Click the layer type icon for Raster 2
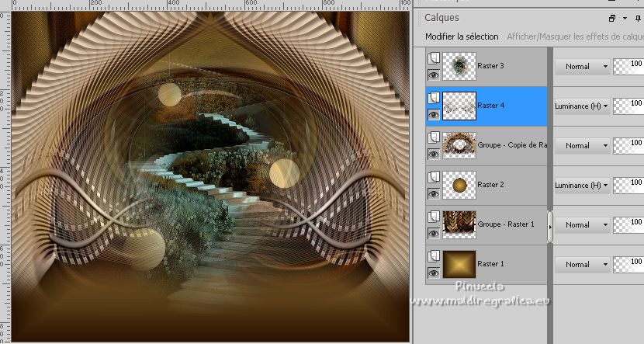The width and height of the screenshot is (644, 344). tap(434, 177)
